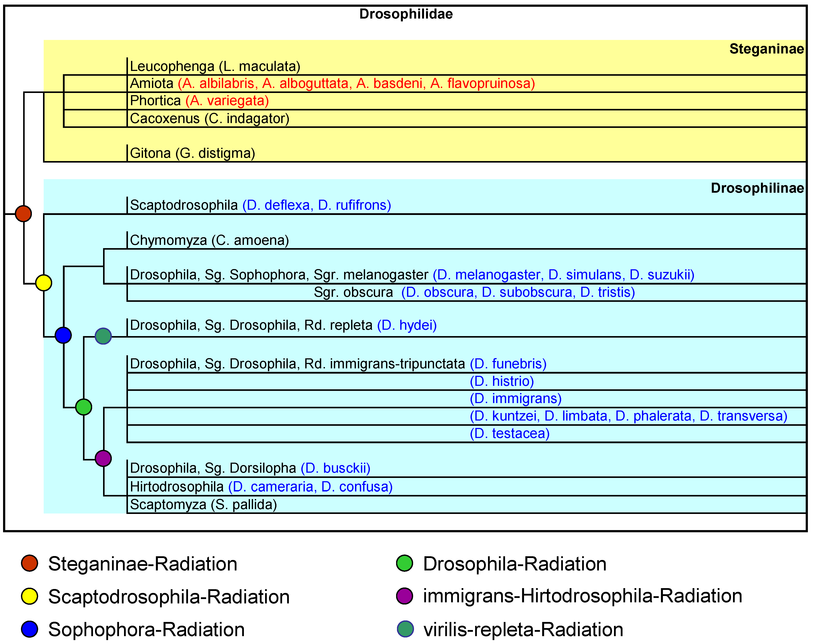Viewport: 814px width, 644px height.
Task: Select the Leucophenga (L. maculata) entry
Action: pos(215,66)
